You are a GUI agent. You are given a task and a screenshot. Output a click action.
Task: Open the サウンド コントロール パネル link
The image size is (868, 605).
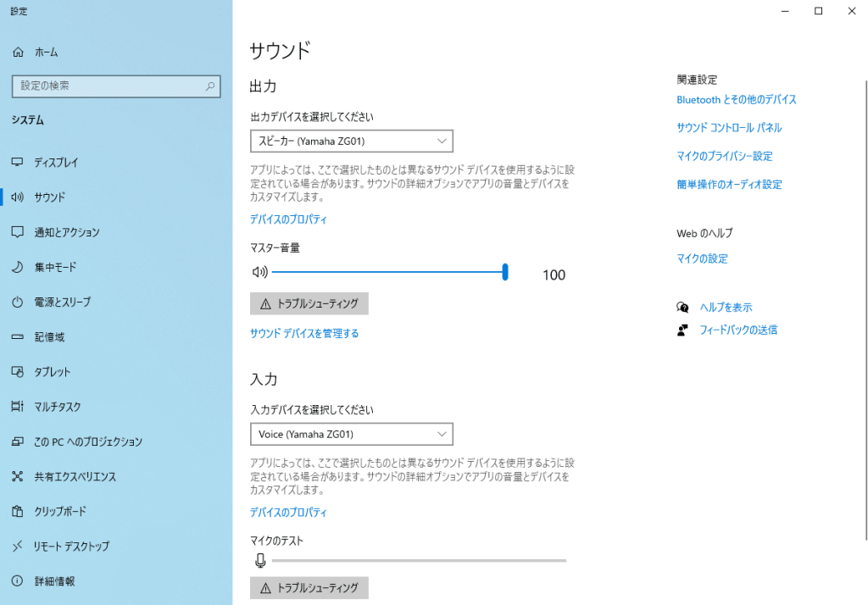click(x=729, y=128)
